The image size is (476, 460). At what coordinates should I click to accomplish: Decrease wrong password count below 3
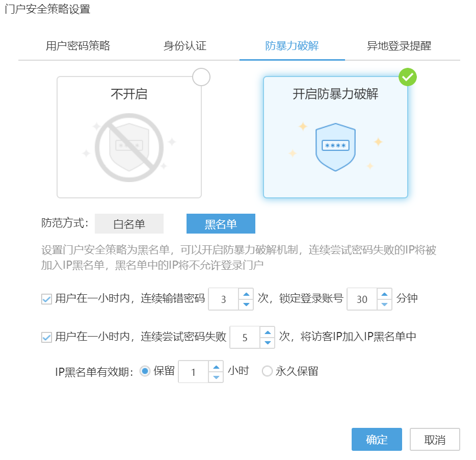coord(246,304)
